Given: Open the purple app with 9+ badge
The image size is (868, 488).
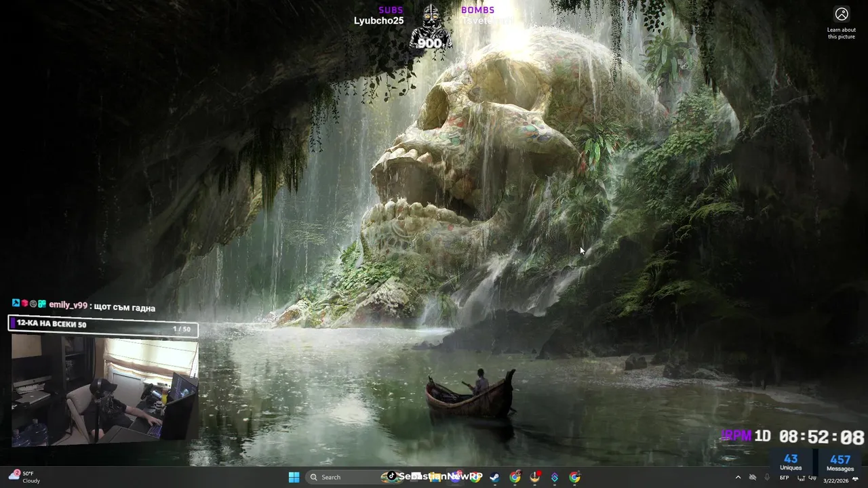Looking at the screenshot, I should tap(456, 477).
